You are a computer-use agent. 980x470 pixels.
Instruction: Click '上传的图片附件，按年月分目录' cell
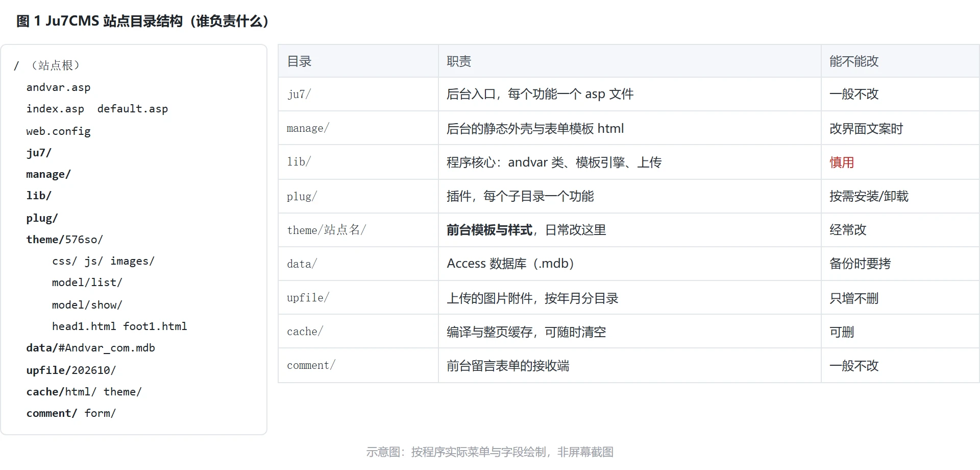pyautogui.click(x=630, y=297)
